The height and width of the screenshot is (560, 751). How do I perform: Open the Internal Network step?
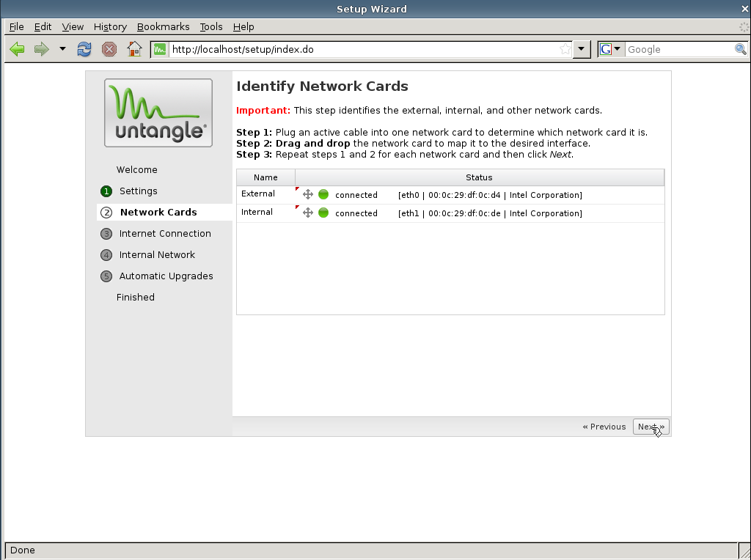(157, 254)
